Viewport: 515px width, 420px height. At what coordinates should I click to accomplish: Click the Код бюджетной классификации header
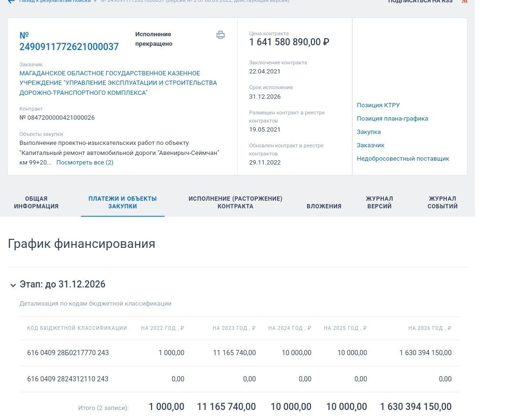click(x=77, y=328)
